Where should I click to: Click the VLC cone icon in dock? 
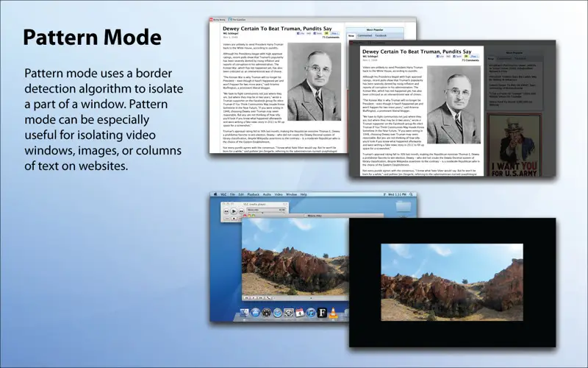(x=333, y=314)
